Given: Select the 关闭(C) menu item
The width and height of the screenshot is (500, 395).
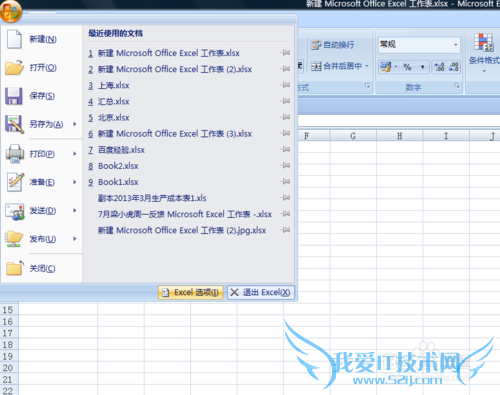Looking at the screenshot, I should click(x=42, y=268).
